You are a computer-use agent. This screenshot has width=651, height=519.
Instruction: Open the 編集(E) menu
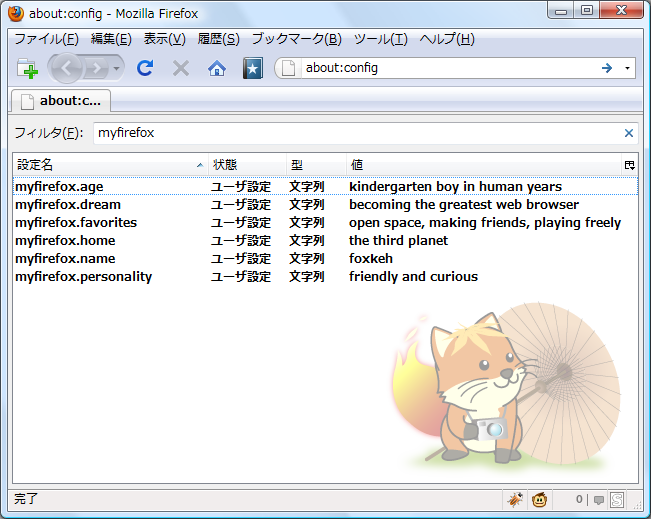(111, 39)
